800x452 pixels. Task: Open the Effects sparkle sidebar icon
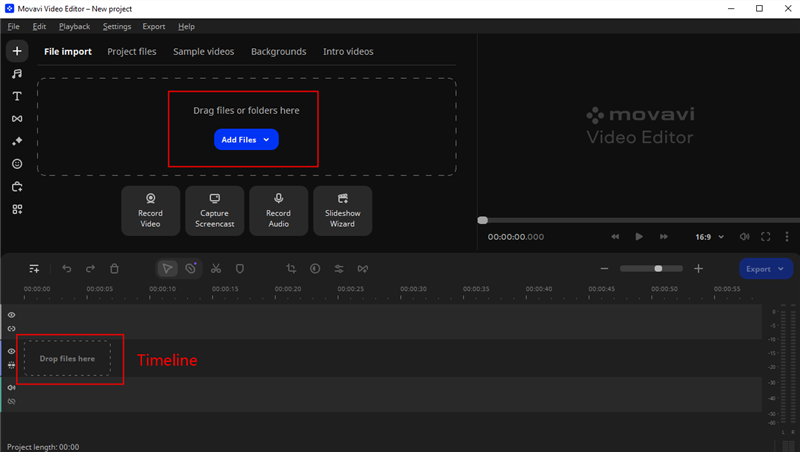17,141
